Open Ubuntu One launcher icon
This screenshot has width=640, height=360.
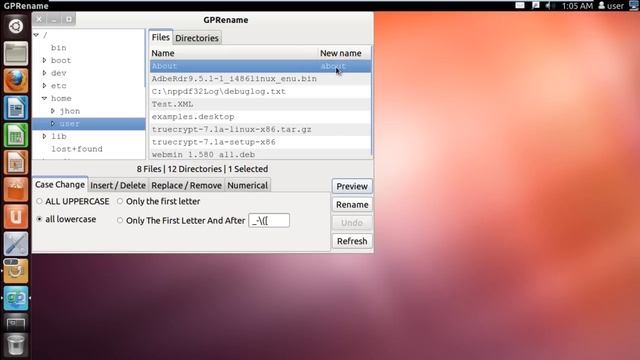point(16,216)
